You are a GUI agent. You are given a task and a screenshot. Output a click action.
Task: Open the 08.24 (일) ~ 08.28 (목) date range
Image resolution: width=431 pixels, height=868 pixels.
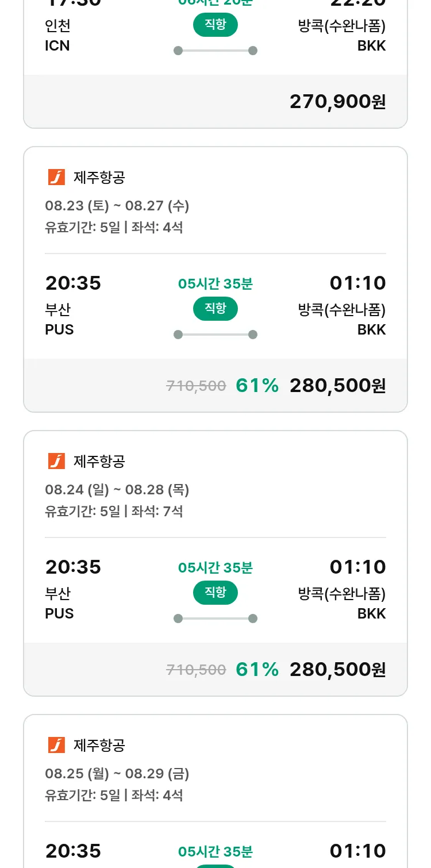click(x=117, y=489)
